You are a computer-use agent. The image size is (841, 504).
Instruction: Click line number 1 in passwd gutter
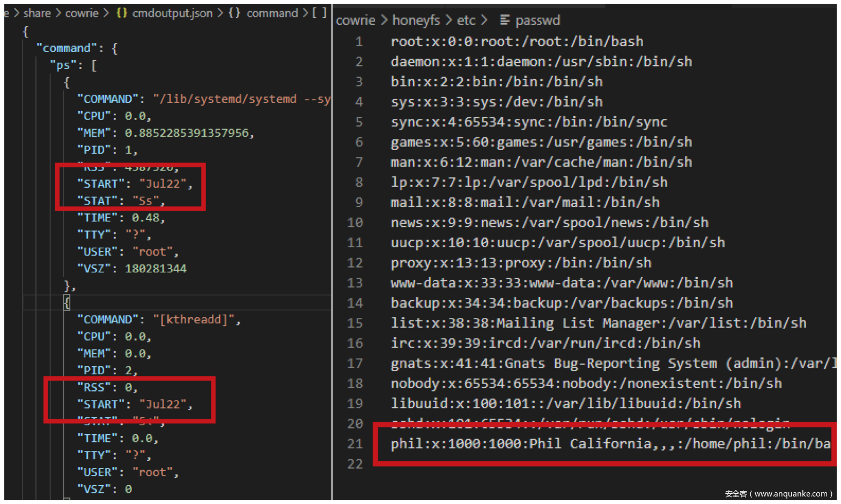pyautogui.click(x=359, y=41)
